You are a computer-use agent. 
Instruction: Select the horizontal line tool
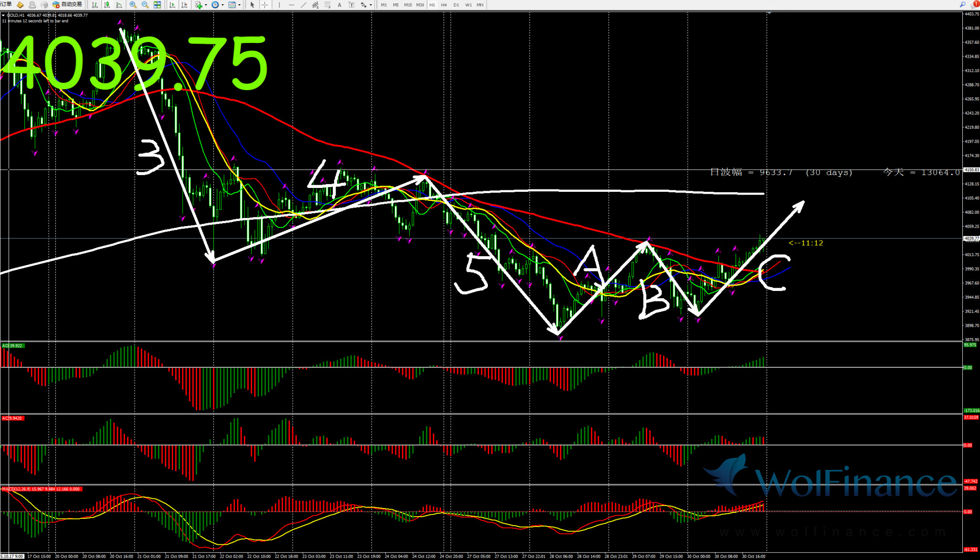(291, 5)
